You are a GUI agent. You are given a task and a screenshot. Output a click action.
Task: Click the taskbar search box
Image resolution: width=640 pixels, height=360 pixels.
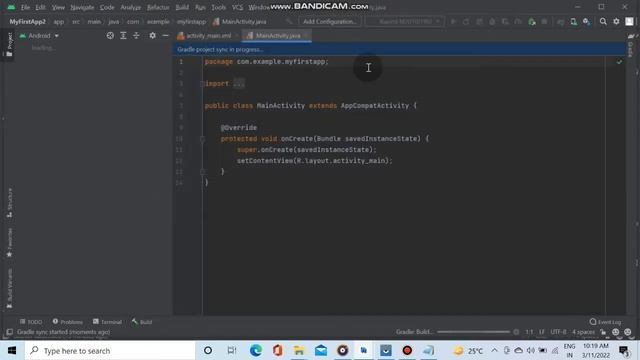(x=110, y=351)
